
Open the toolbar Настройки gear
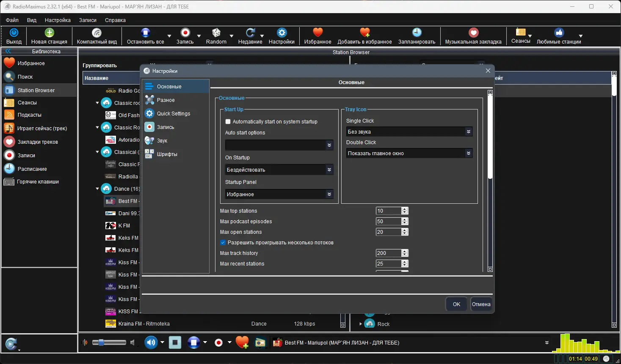click(x=282, y=36)
